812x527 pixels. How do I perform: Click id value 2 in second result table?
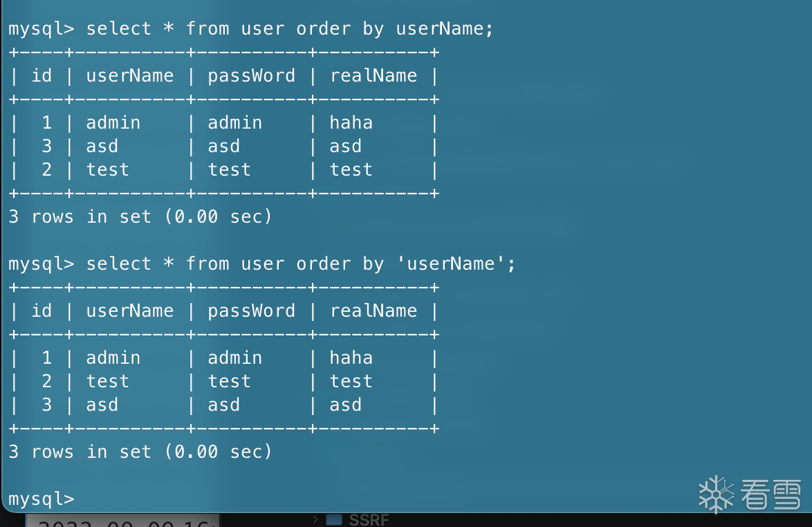[46, 382]
